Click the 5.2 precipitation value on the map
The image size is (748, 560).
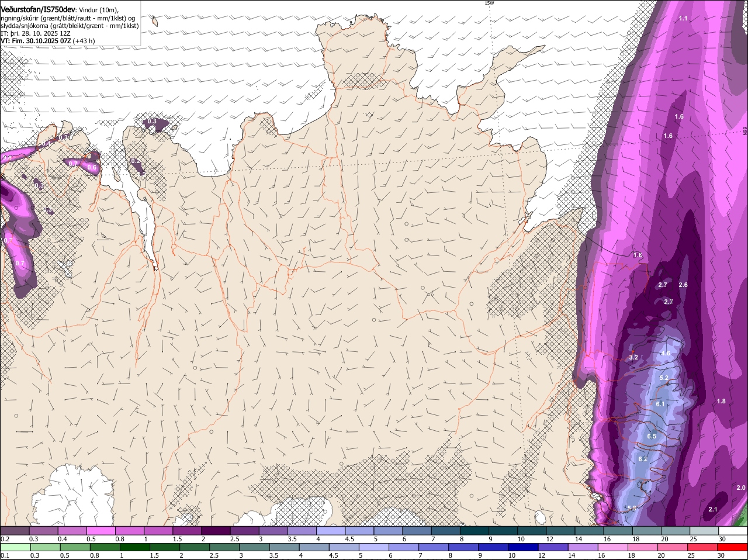pyautogui.click(x=664, y=378)
